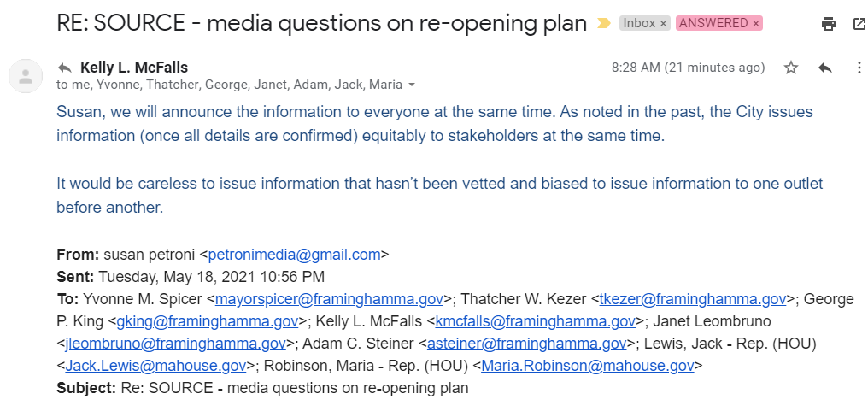This screenshot has width=868, height=417.
Task: Open petronimedia@gmail.com email link
Action: click(294, 254)
